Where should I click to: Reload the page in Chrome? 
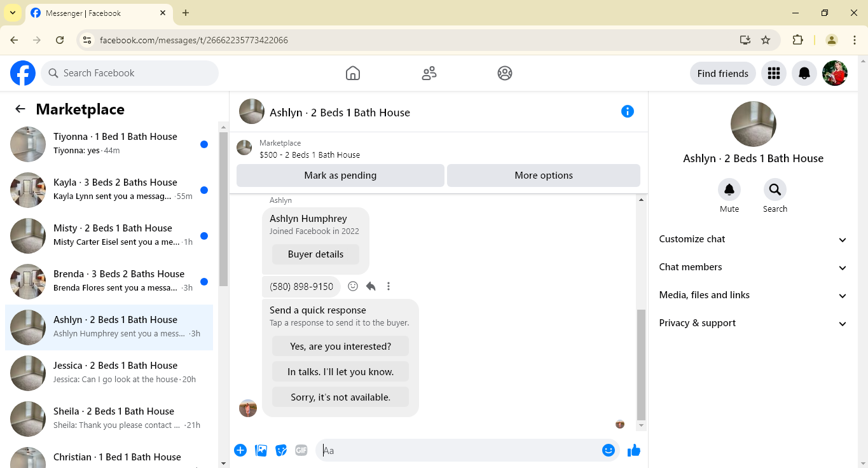pyautogui.click(x=60, y=40)
